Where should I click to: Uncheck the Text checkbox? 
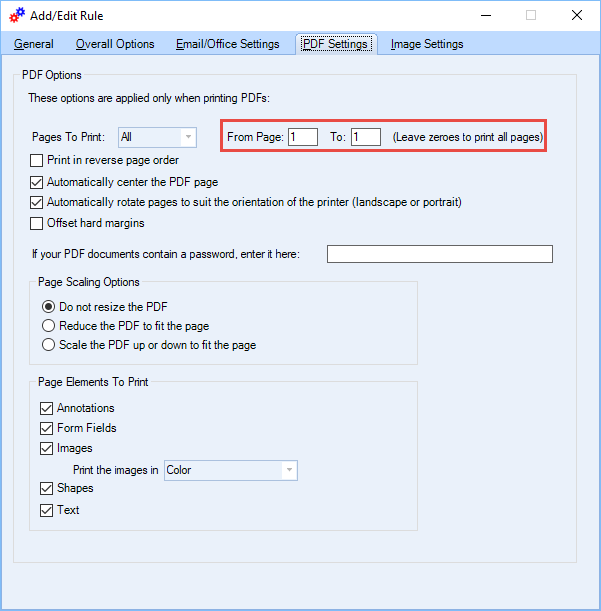(46, 510)
